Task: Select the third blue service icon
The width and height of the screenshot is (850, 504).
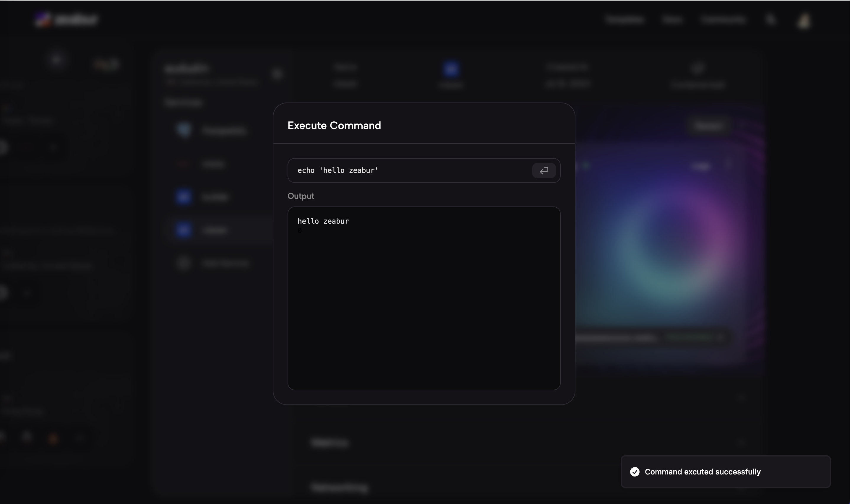Action: coord(184,197)
